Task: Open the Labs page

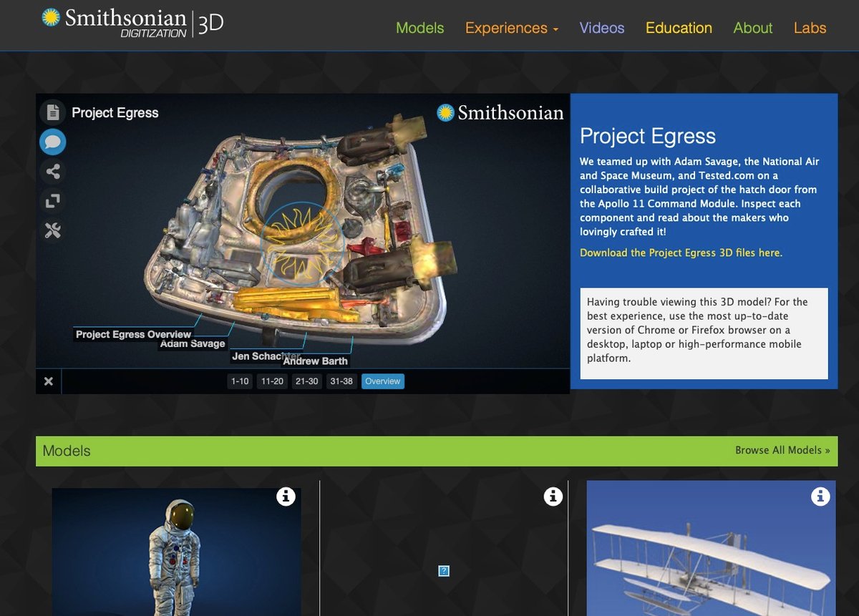Action: 810,28
